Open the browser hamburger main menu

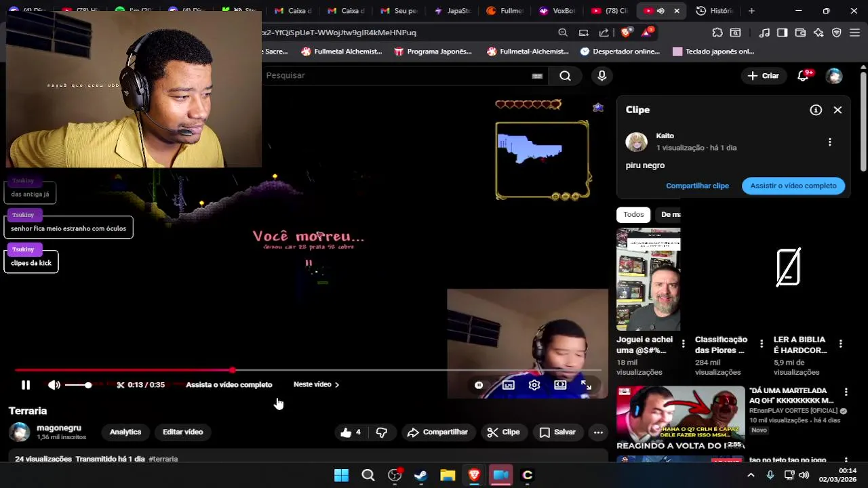tap(855, 33)
